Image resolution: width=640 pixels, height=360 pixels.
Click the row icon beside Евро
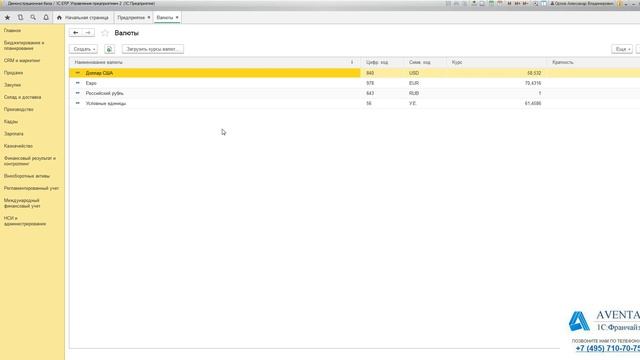click(78, 83)
